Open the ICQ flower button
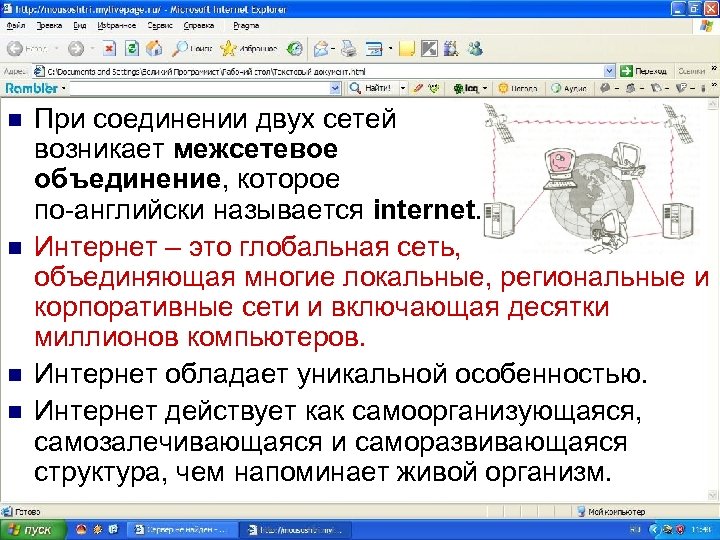The image size is (720, 540). [x=466, y=88]
